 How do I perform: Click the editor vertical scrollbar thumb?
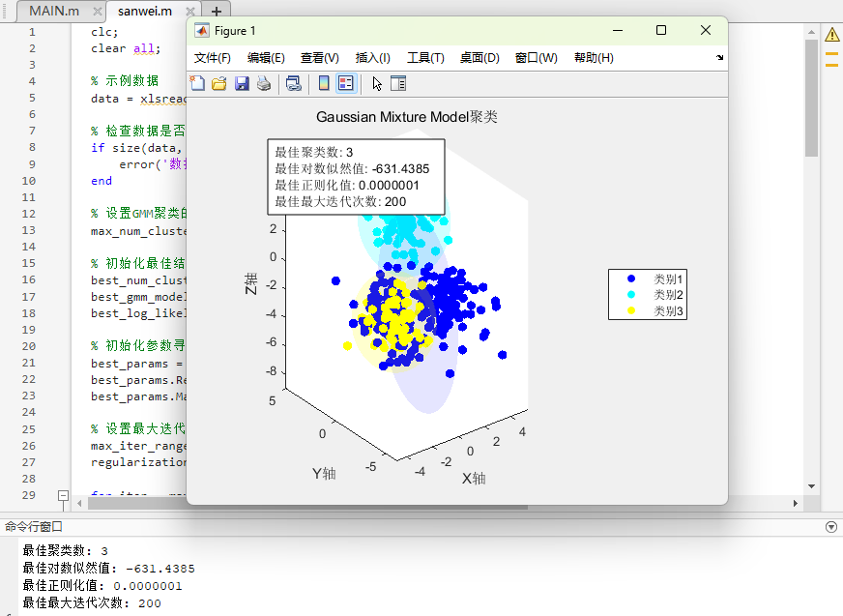[811, 99]
